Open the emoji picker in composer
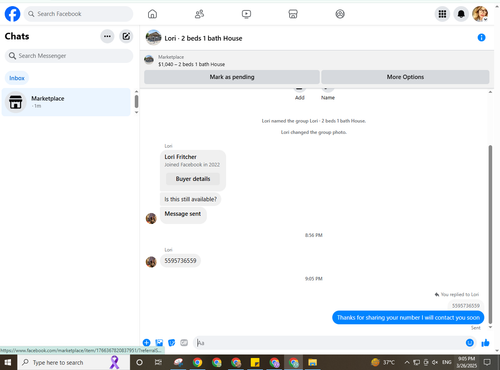500x370 pixels. tap(470, 343)
